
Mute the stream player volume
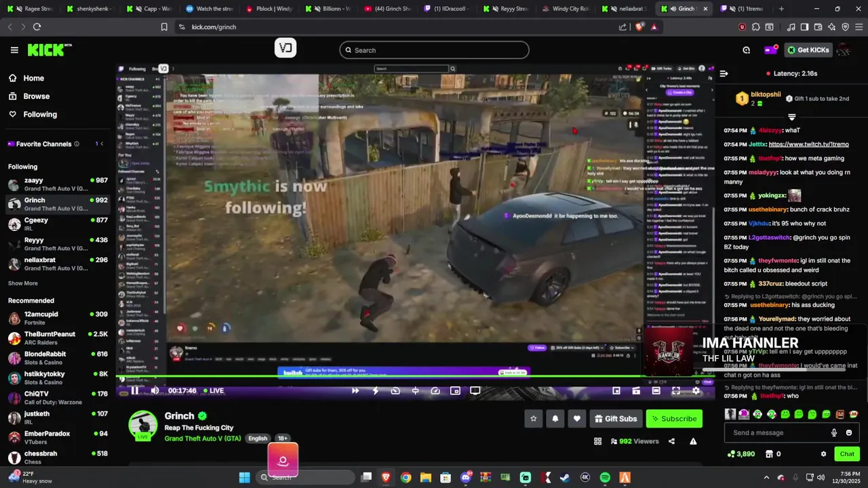click(x=155, y=390)
